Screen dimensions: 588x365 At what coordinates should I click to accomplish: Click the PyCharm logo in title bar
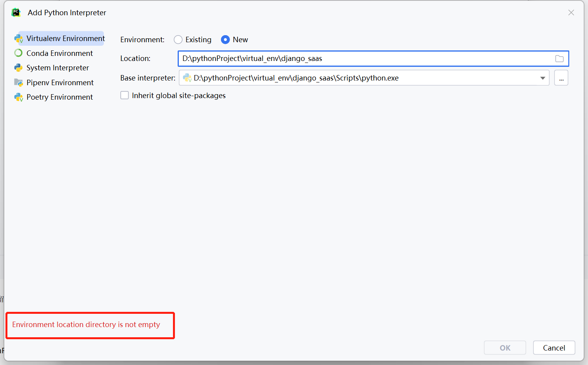(x=16, y=13)
